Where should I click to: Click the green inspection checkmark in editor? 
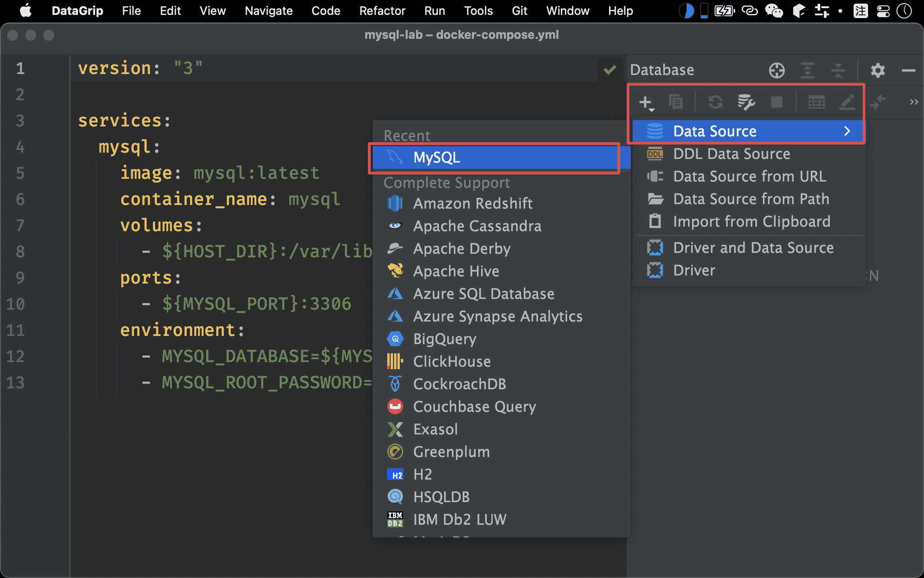coord(610,70)
